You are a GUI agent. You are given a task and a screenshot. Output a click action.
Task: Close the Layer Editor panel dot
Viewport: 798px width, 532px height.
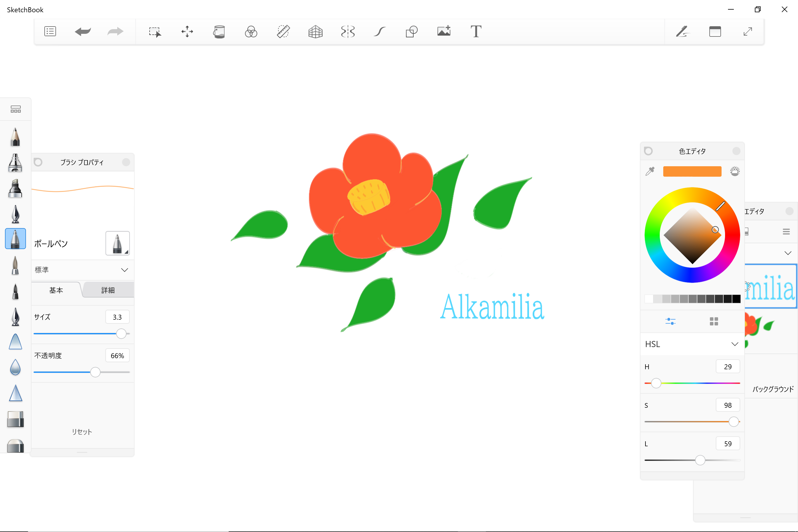(x=789, y=211)
